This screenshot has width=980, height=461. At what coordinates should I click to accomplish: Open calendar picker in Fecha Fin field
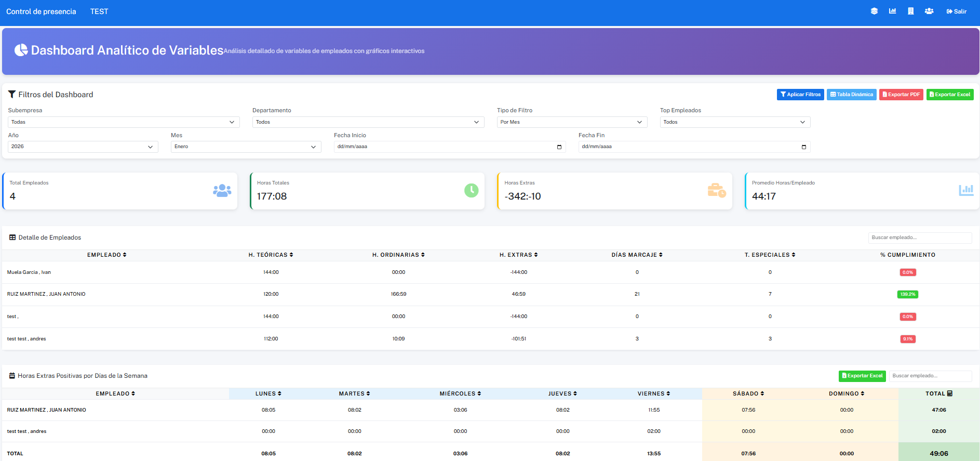[x=803, y=147]
